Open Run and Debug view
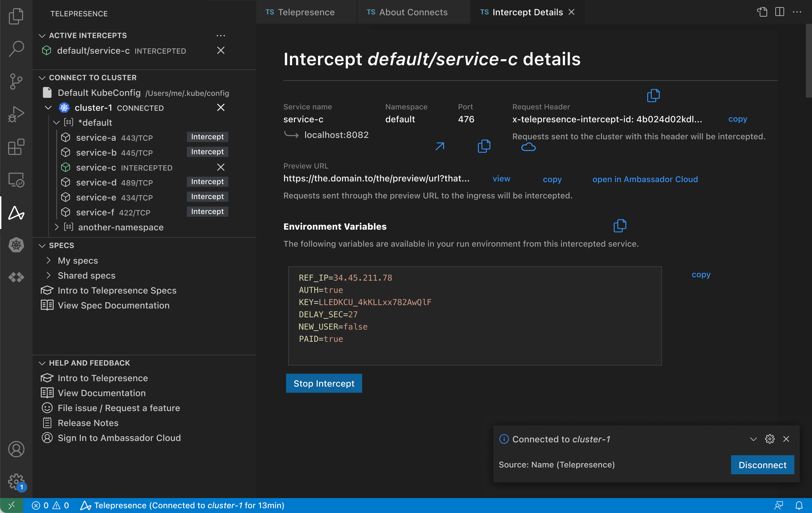This screenshot has width=812, height=513. 16,114
